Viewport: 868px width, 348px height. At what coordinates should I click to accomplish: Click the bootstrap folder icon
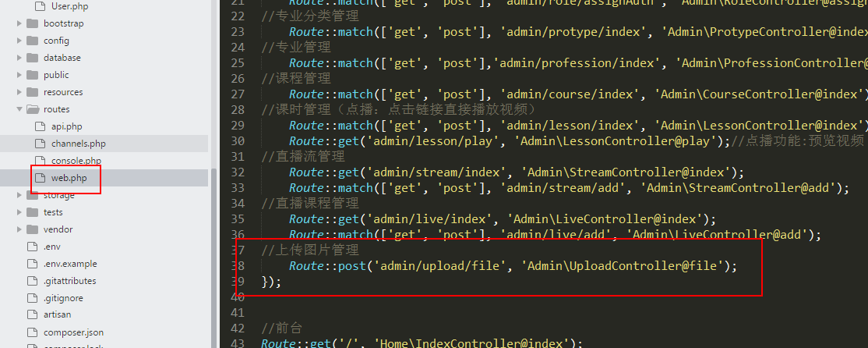click(x=32, y=23)
